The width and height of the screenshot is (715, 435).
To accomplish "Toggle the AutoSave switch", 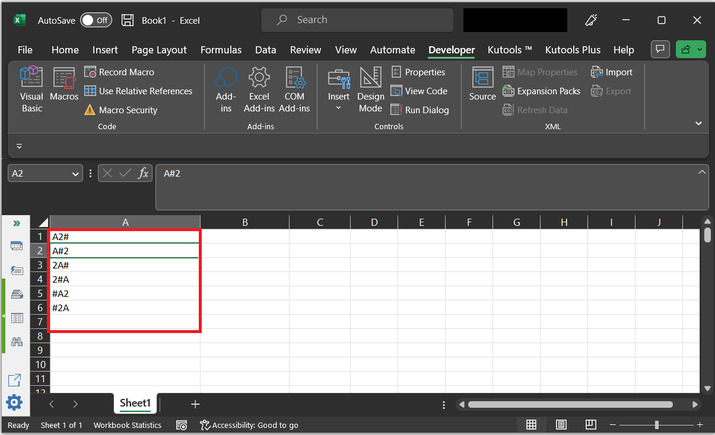I will coord(95,20).
